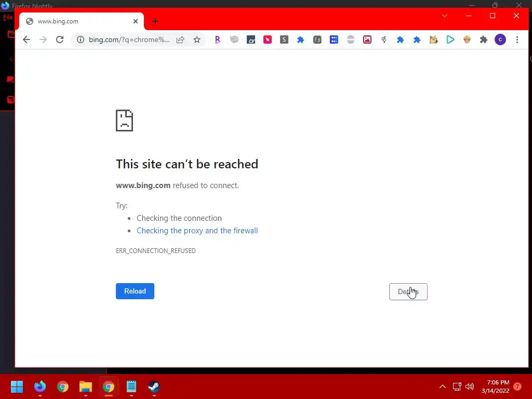Open the teal play-triangle extension icon
532x399 pixels.
[450, 39]
